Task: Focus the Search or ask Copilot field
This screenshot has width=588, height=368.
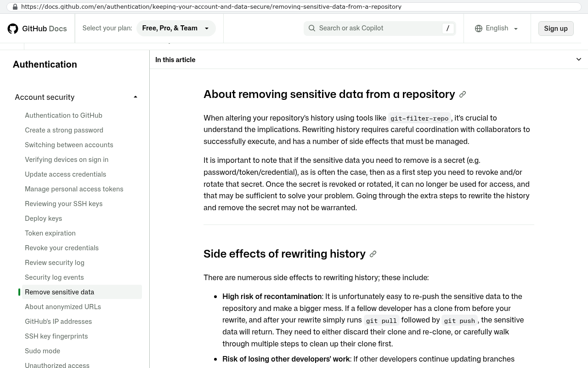Action: point(379,28)
